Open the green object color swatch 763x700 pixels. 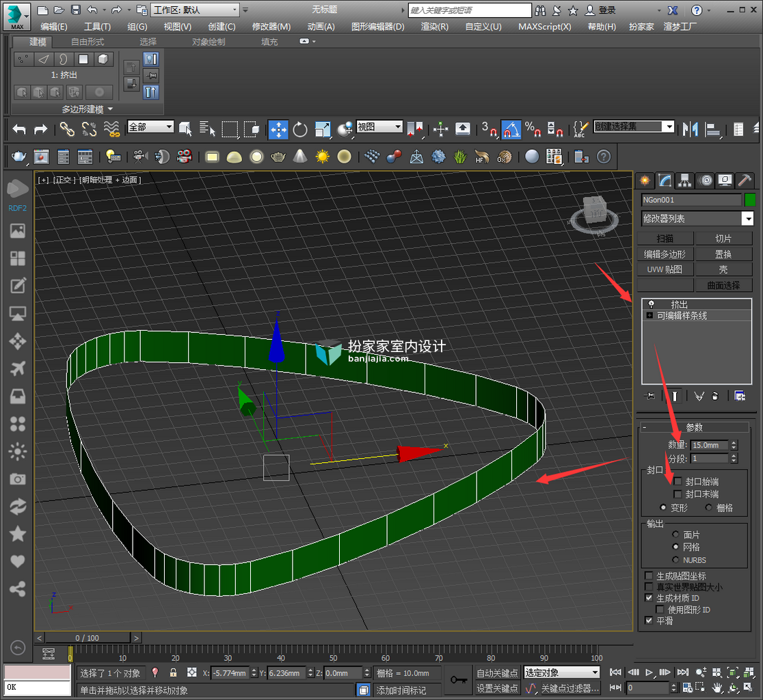point(750,200)
